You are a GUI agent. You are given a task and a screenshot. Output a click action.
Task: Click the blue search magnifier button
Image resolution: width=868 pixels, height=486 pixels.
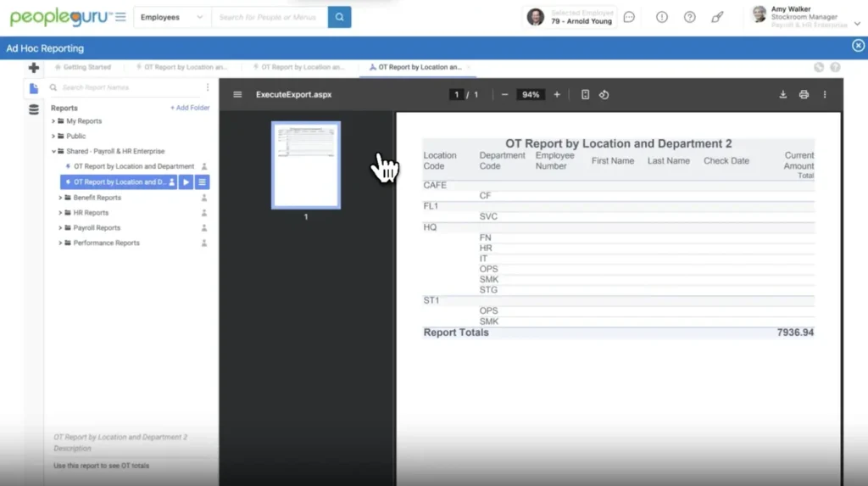click(339, 17)
